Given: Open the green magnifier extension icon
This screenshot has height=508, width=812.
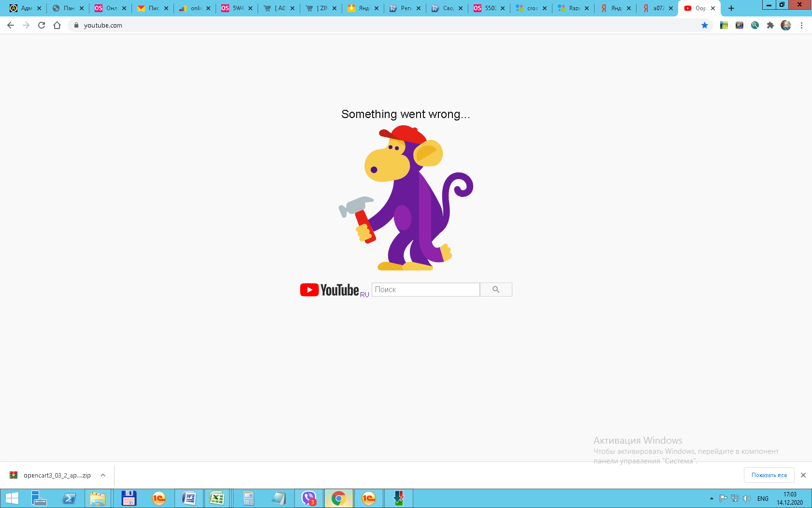Looking at the screenshot, I should click(x=755, y=25).
